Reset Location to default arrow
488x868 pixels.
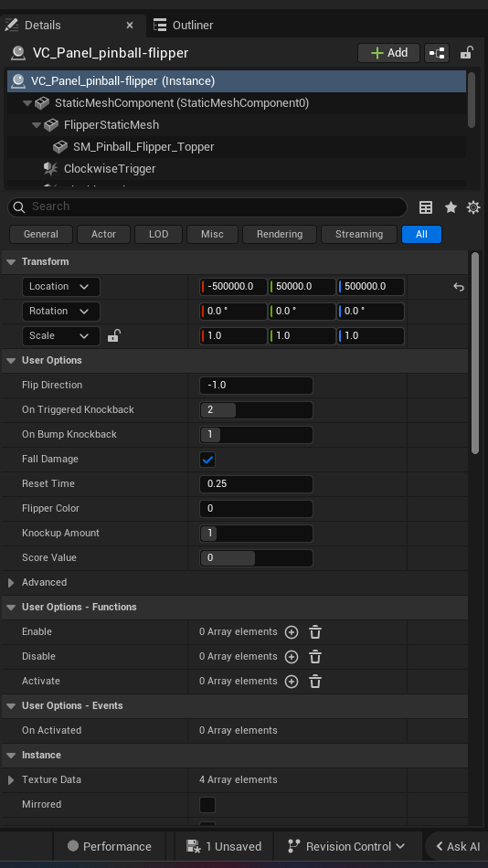tap(459, 287)
